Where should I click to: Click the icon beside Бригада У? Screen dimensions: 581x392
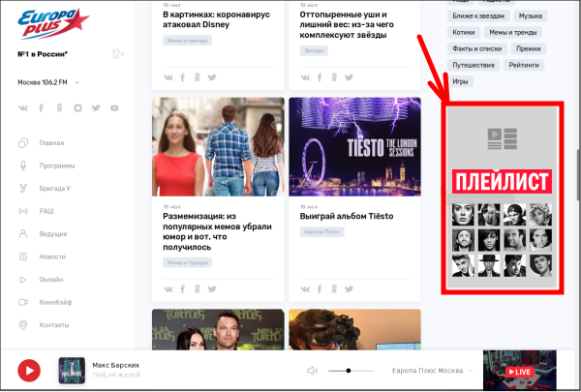pyautogui.click(x=23, y=188)
